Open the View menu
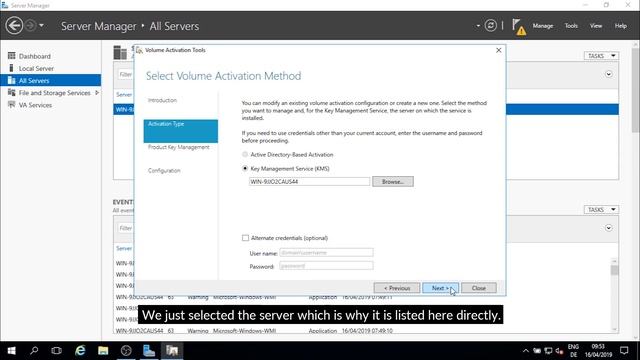Screen dimensions: 640x360 tap(596, 26)
